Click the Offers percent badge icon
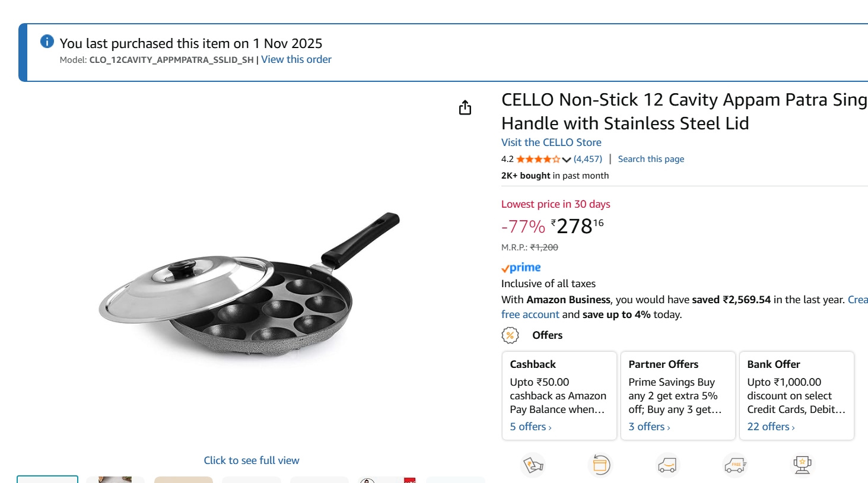868x483 pixels. coord(509,335)
